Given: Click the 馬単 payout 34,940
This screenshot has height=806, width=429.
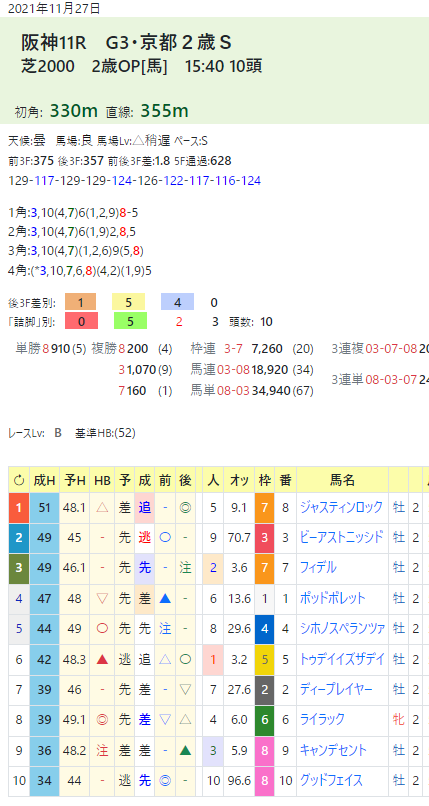Looking at the screenshot, I should [271, 391].
